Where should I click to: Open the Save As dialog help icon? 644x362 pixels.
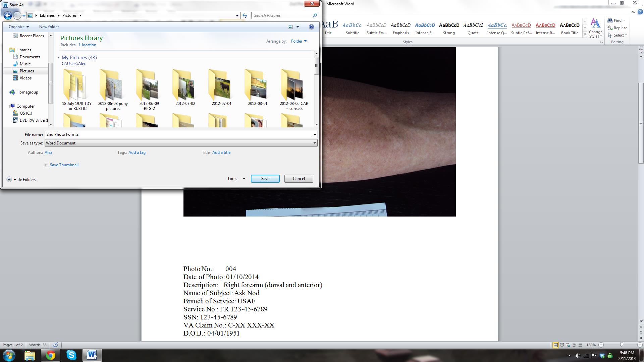[x=312, y=27]
